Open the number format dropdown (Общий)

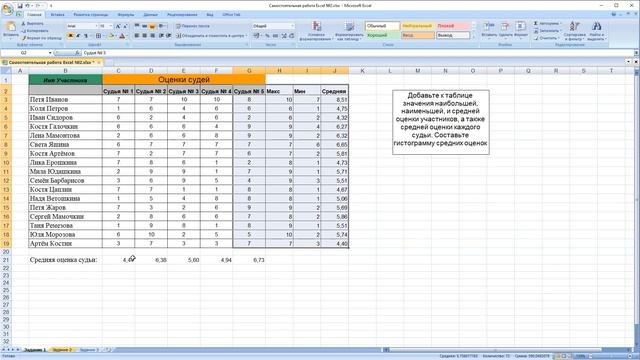point(292,26)
